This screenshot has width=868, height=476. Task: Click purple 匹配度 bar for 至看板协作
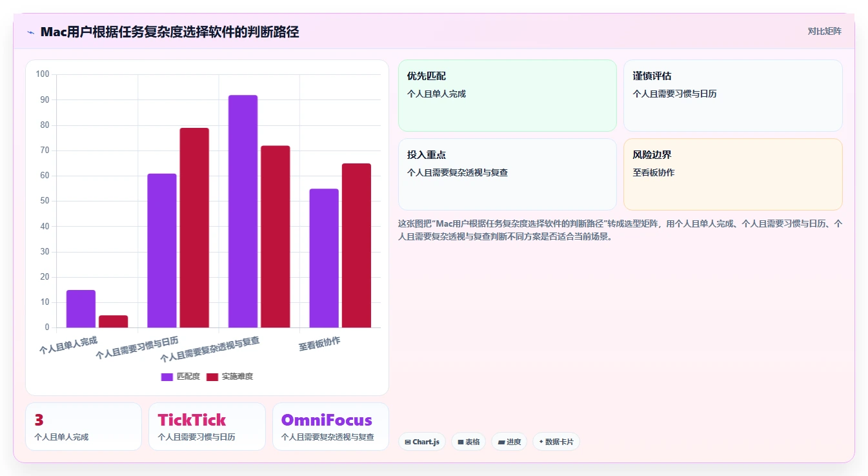pyautogui.click(x=324, y=258)
